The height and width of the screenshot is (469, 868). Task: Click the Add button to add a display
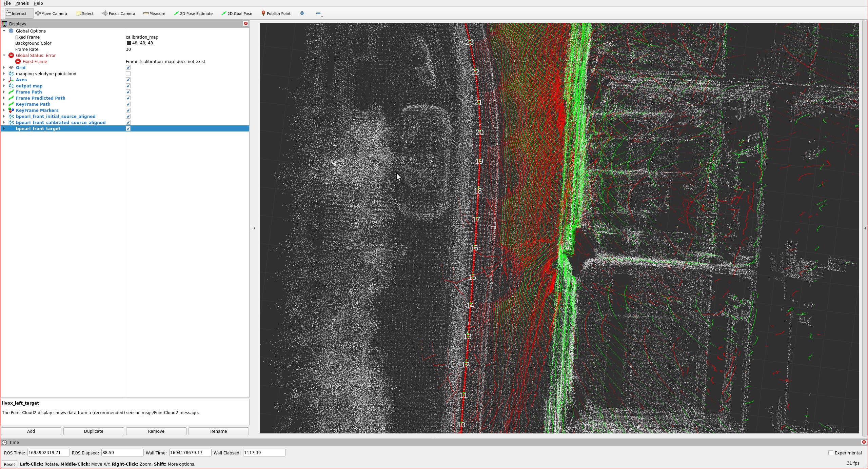31,431
